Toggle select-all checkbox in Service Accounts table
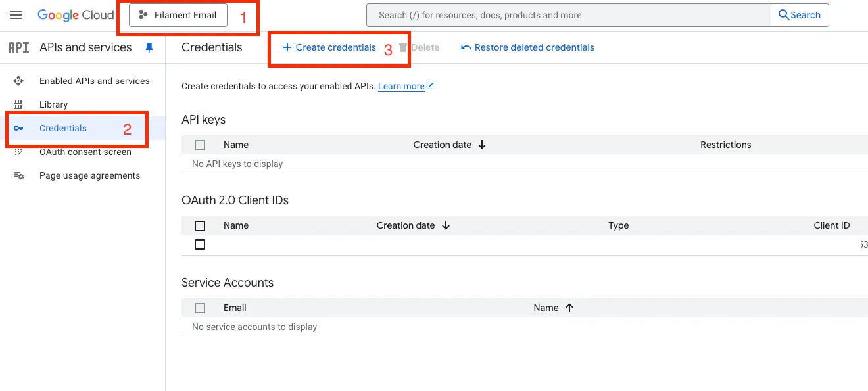This screenshot has height=391, width=868. (x=200, y=308)
